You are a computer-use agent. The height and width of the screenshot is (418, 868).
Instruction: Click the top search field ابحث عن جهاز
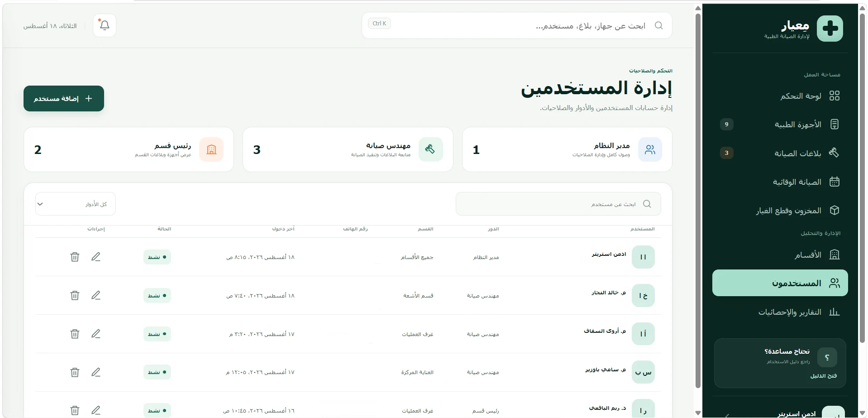tap(517, 25)
